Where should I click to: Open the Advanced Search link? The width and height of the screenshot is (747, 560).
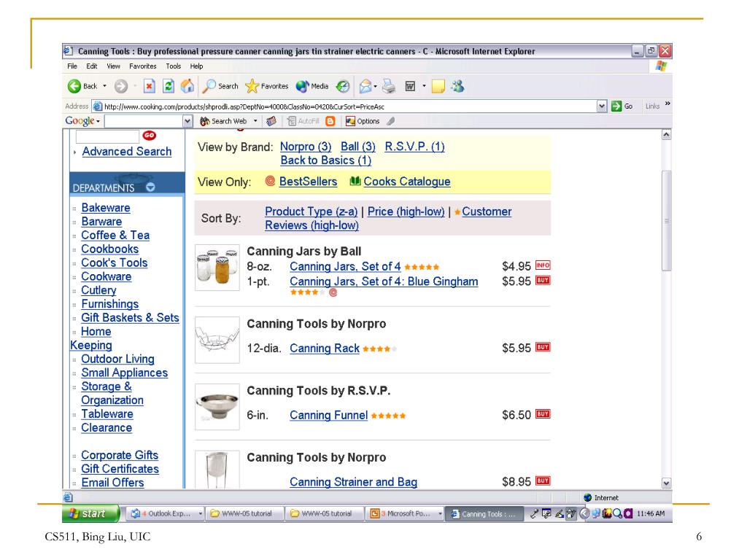click(127, 152)
